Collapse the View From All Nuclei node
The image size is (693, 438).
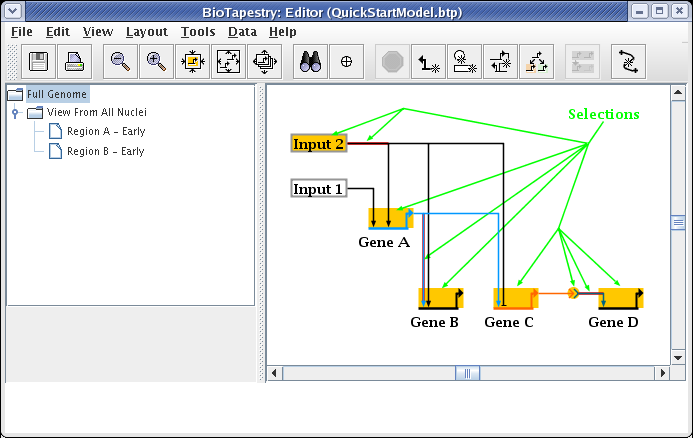tap(15, 113)
